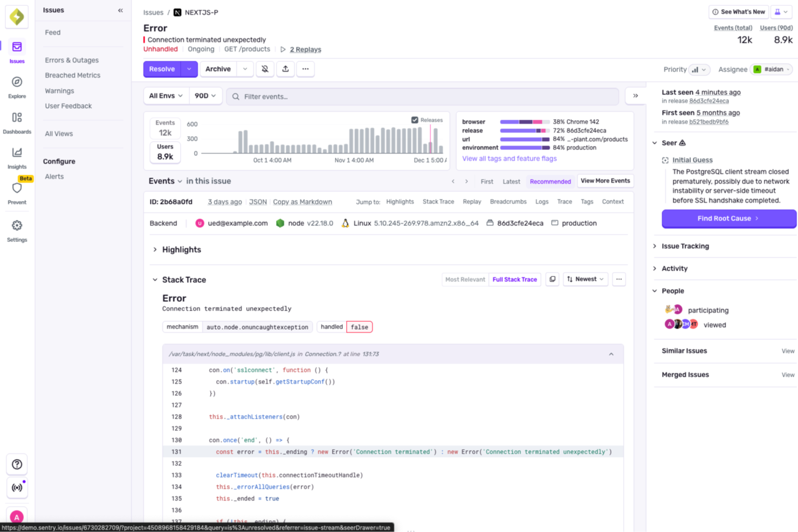Open the All Envs dropdown

[165, 95]
